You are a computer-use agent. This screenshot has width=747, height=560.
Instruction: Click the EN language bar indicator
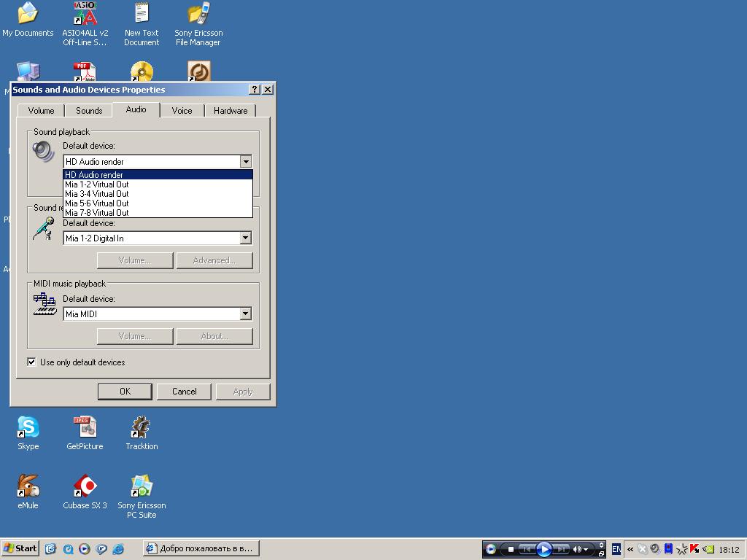pyautogui.click(x=616, y=549)
